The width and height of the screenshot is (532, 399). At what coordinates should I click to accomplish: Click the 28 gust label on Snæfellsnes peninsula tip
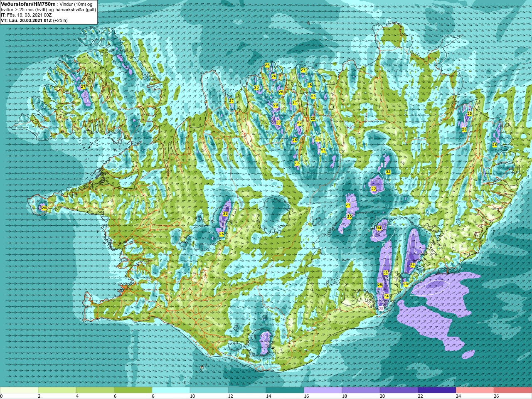44,208
